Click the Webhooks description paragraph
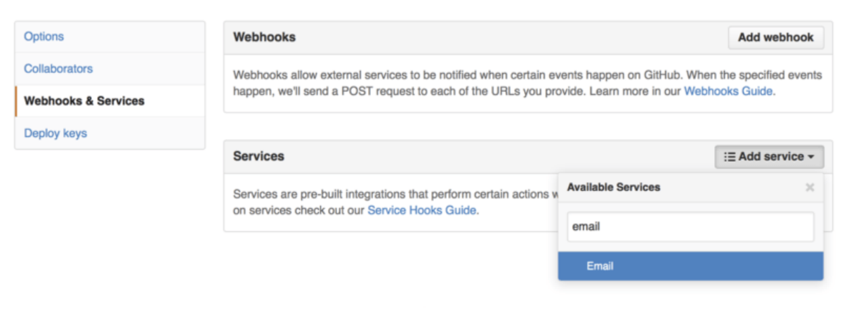Viewport: 868px width, 312px height. point(527,83)
